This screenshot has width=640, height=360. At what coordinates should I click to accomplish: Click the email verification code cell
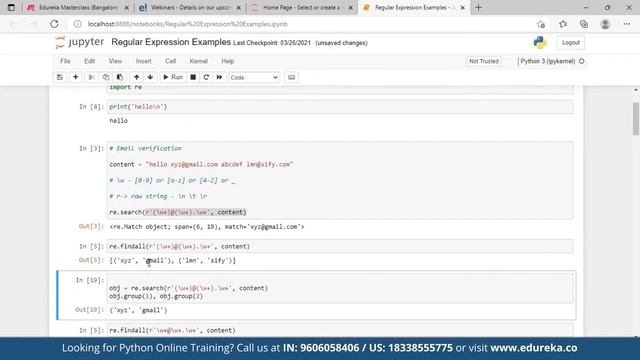(340, 180)
